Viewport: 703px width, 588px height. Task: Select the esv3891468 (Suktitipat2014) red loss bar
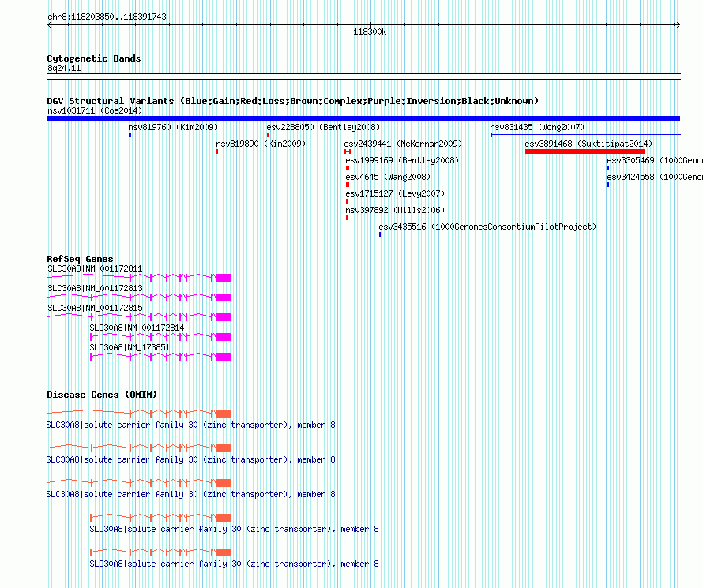pyautogui.click(x=585, y=152)
